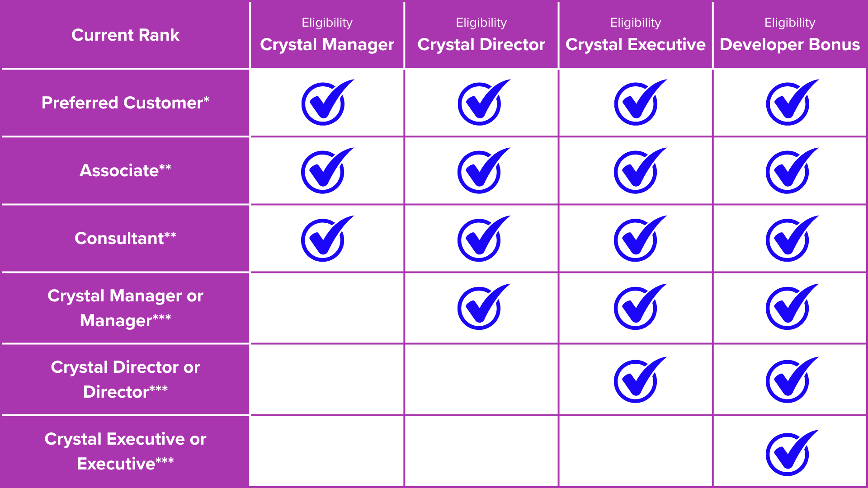Click Associate's Crystal Director checkmark
Image resolution: width=868 pixels, height=488 pixels.
(480, 172)
